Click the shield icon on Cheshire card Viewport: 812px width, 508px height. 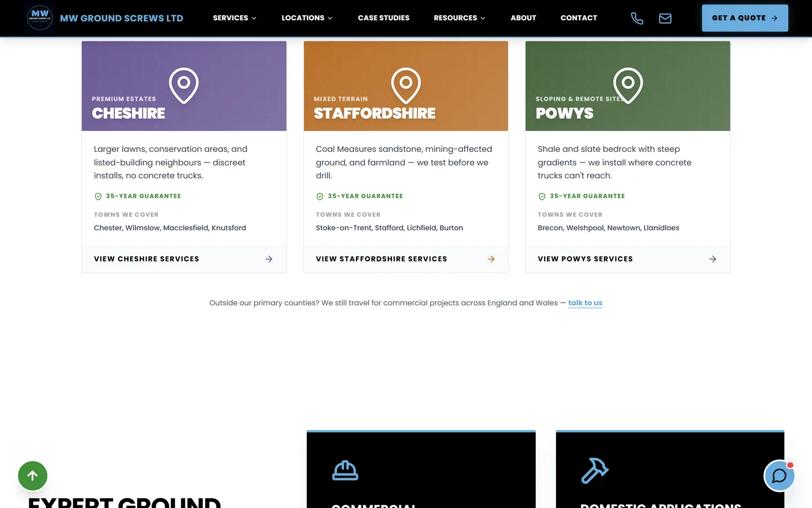tap(98, 196)
